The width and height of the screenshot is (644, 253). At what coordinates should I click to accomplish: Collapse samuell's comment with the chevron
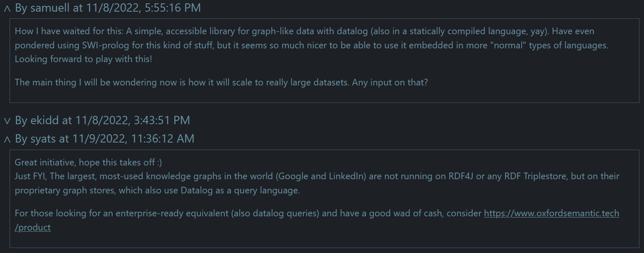(7, 8)
